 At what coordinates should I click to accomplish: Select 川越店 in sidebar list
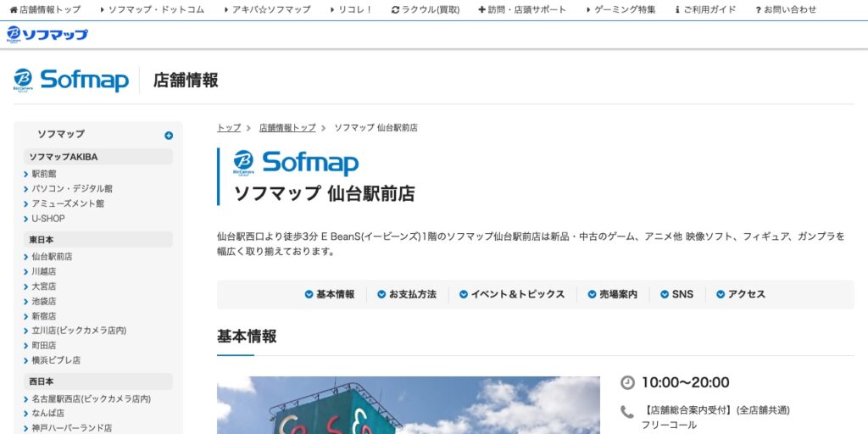(x=44, y=272)
